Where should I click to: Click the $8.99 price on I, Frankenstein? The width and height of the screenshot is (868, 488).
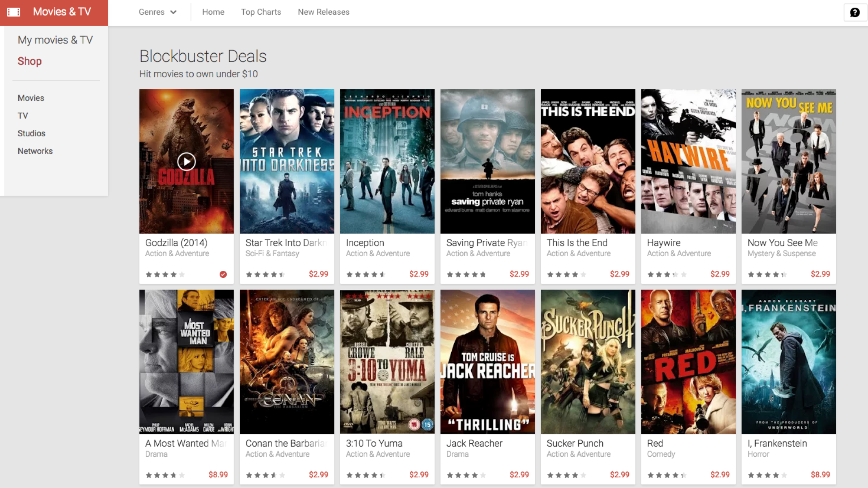[820, 475]
